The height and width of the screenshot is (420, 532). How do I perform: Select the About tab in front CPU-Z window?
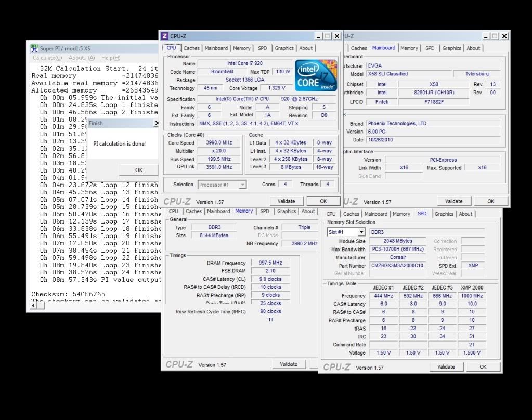[306, 48]
